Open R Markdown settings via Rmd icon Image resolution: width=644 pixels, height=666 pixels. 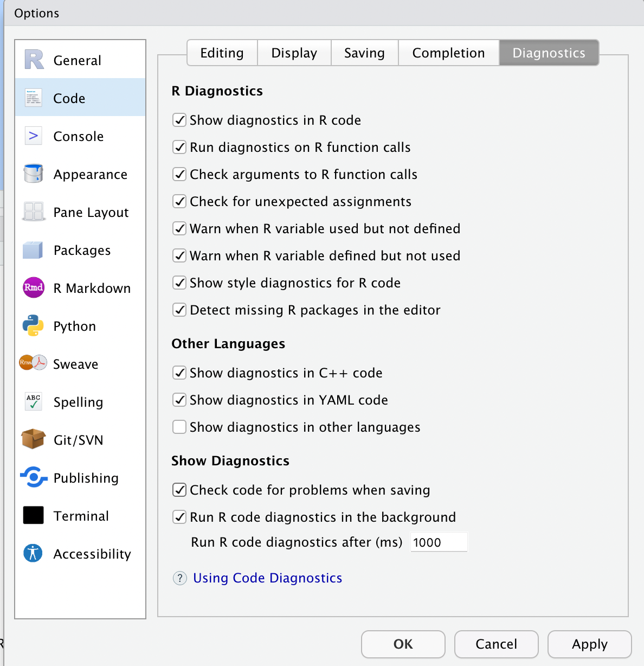tap(33, 287)
